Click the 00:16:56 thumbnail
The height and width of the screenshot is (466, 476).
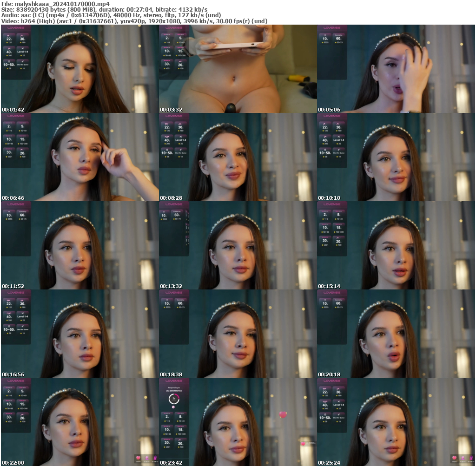coord(79,334)
